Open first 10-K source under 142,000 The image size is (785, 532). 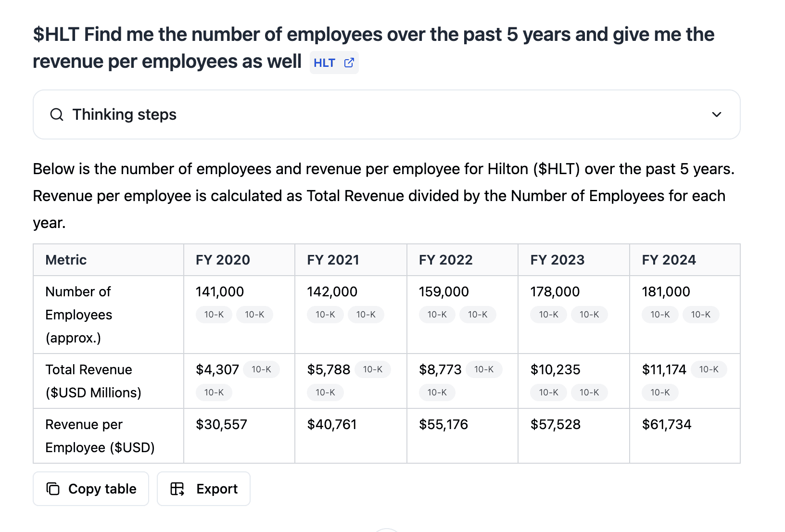click(x=326, y=315)
